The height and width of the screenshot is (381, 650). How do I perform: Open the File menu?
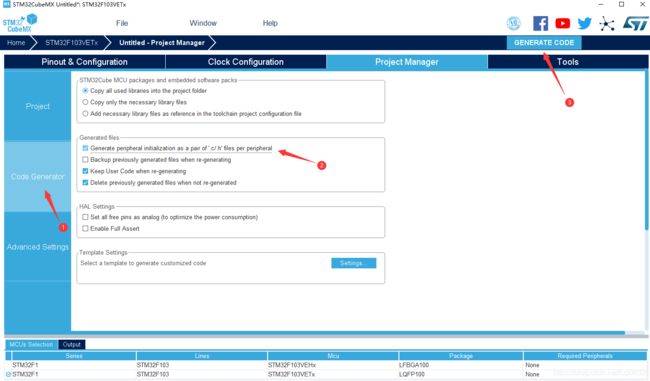[x=122, y=23]
